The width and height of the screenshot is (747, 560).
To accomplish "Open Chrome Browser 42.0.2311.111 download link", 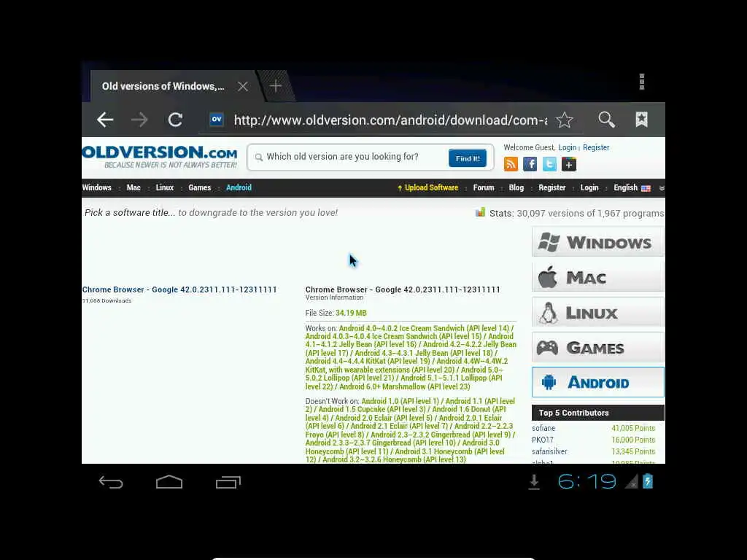I will coord(179,289).
